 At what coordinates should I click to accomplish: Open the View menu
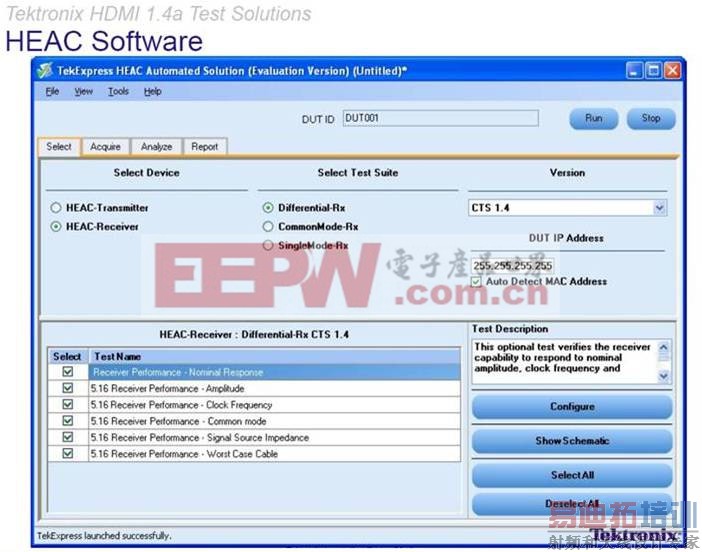tap(84, 91)
